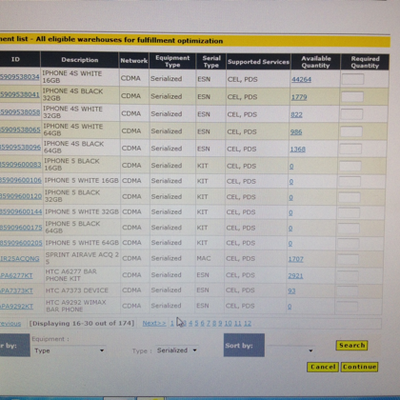Jump to page 12 in pagination

pos(248,323)
